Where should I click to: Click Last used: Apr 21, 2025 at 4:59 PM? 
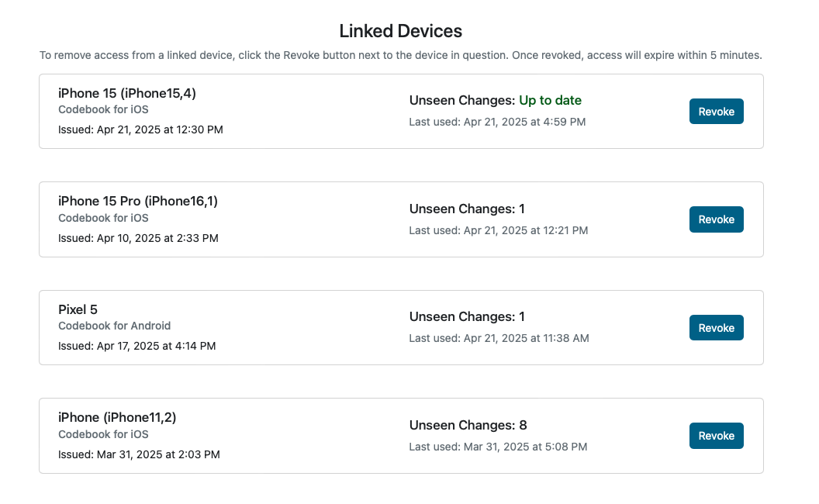497,122
